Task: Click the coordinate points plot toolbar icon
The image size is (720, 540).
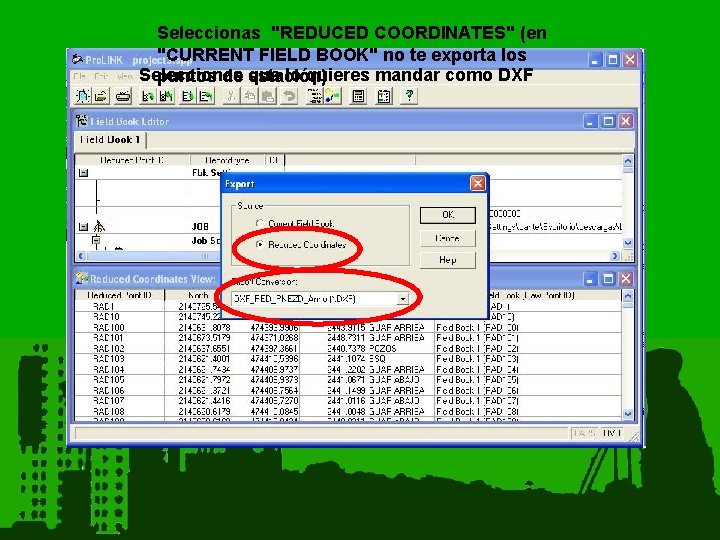Action: pos(333,96)
